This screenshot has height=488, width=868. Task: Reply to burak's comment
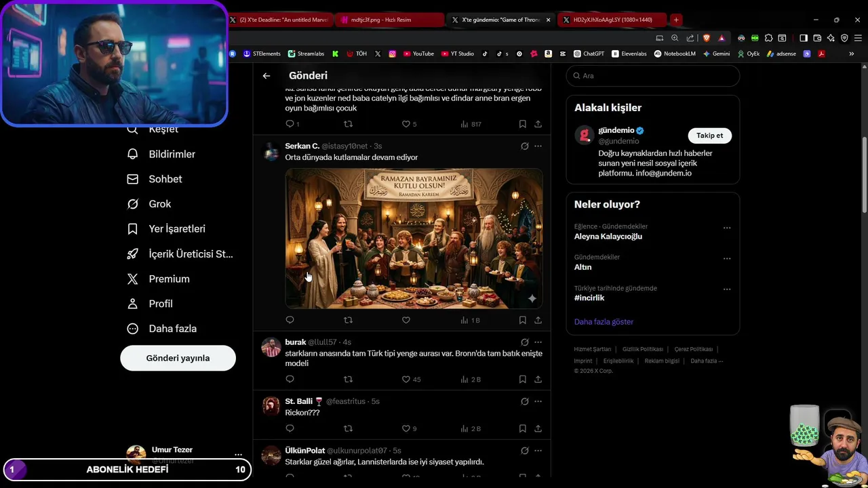coord(290,379)
